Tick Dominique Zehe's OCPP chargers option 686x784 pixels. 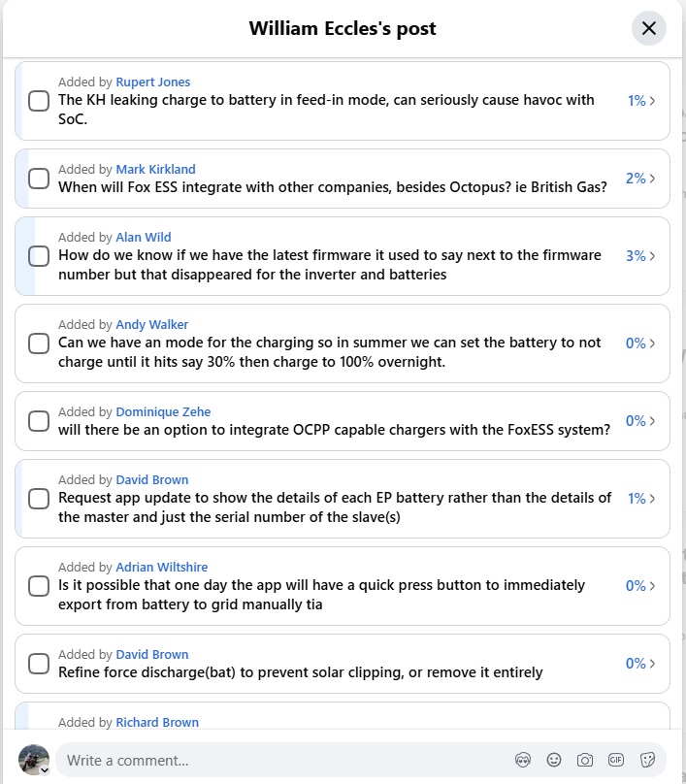pyautogui.click(x=39, y=420)
